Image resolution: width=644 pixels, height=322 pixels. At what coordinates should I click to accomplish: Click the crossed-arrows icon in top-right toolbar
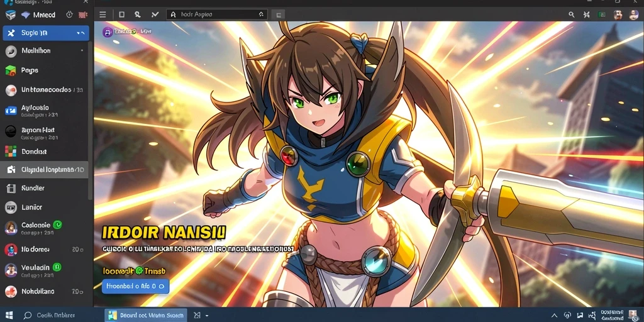[x=587, y=15]
